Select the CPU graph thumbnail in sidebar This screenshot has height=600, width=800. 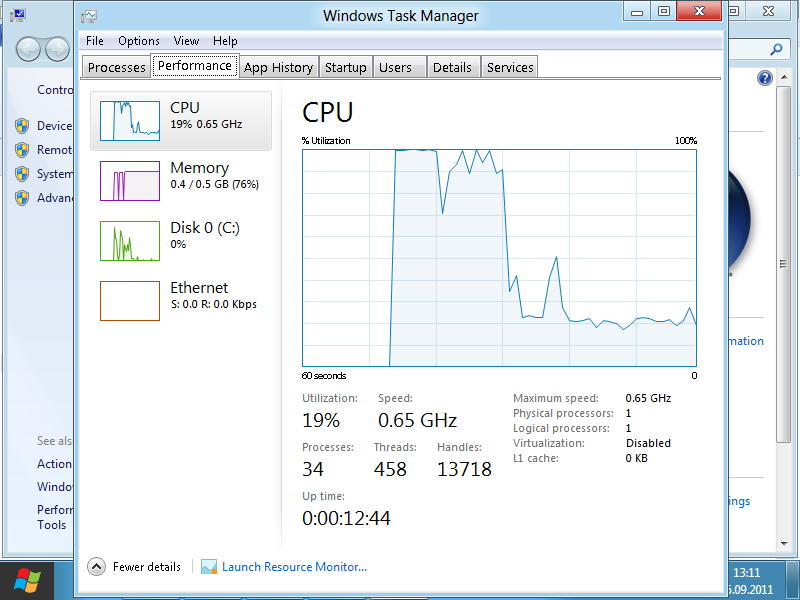[130, 120]
